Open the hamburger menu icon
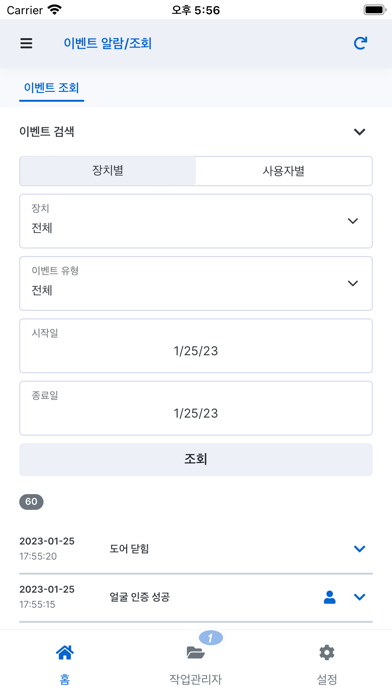392x696 pixels. [26, 43]
